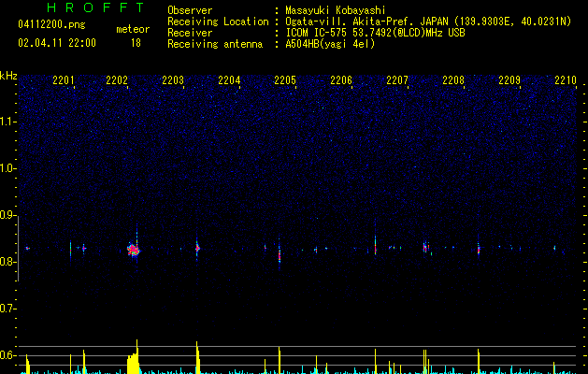Click the 2205 time marker

coord(285,80)
